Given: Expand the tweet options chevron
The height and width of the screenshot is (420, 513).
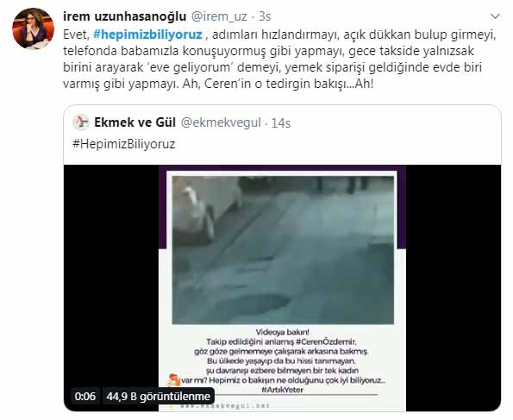Looking at the screenshot, I should [x=496, y=16].
